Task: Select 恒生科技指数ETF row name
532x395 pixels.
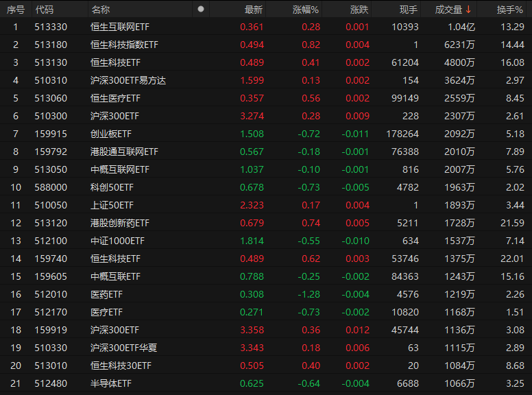Action: [x=124, y=45]
